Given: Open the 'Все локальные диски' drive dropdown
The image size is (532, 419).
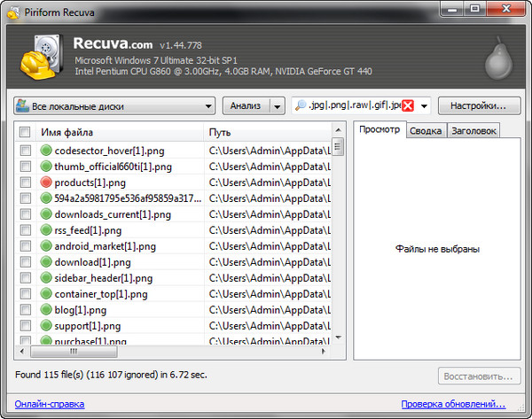Looking at the screenshot, I should click(x=115, y=106).
